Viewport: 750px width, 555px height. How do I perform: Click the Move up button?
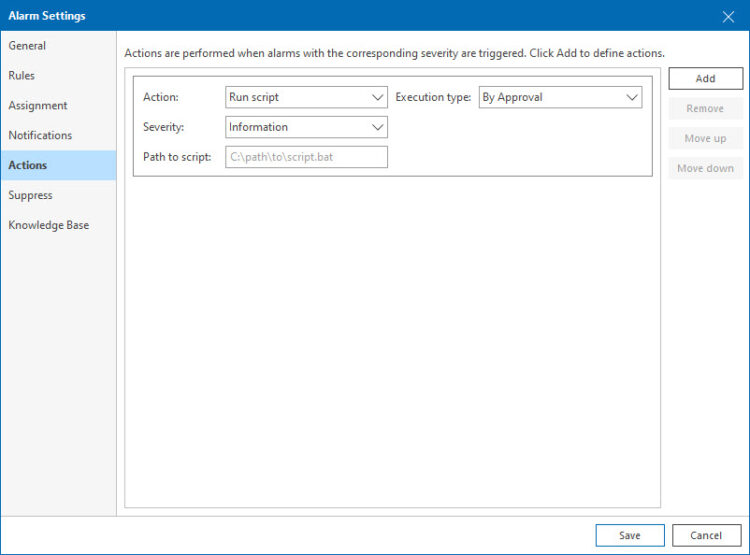click(705, 138)
